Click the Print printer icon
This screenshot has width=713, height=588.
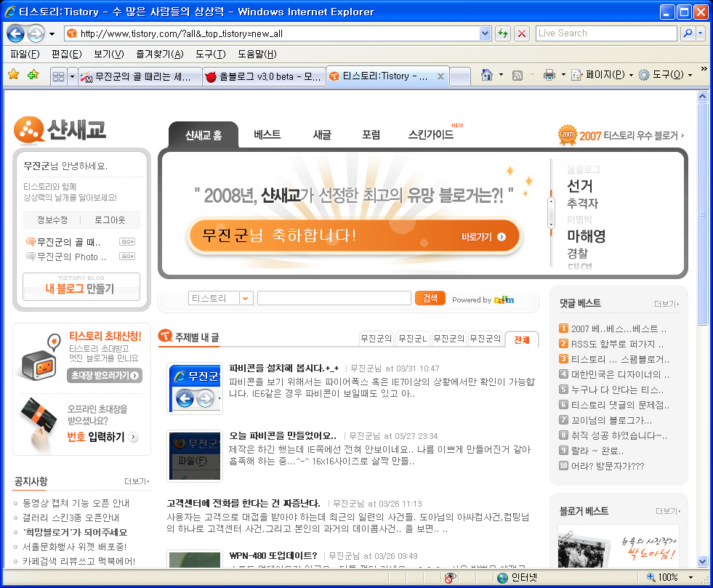(549, 75)
